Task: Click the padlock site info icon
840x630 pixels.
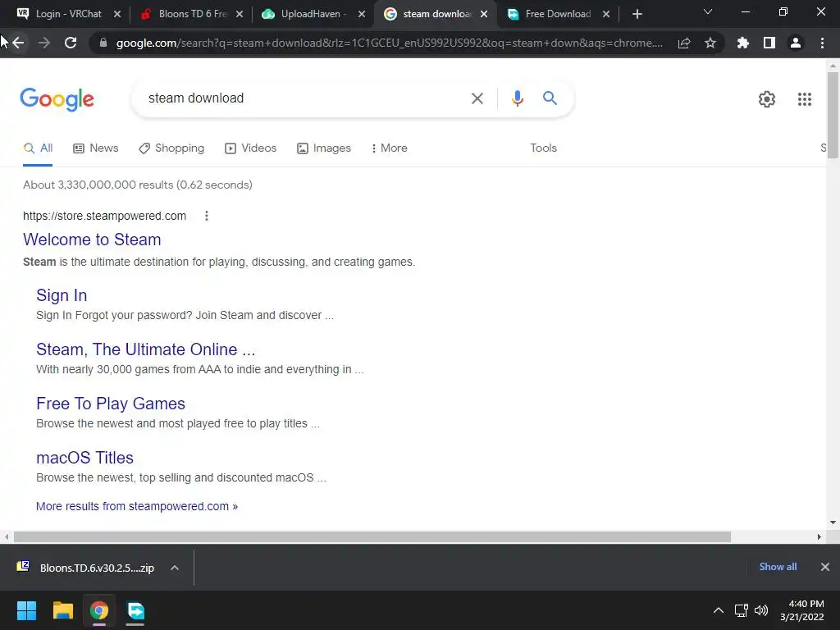Action: tap(103, 43)
